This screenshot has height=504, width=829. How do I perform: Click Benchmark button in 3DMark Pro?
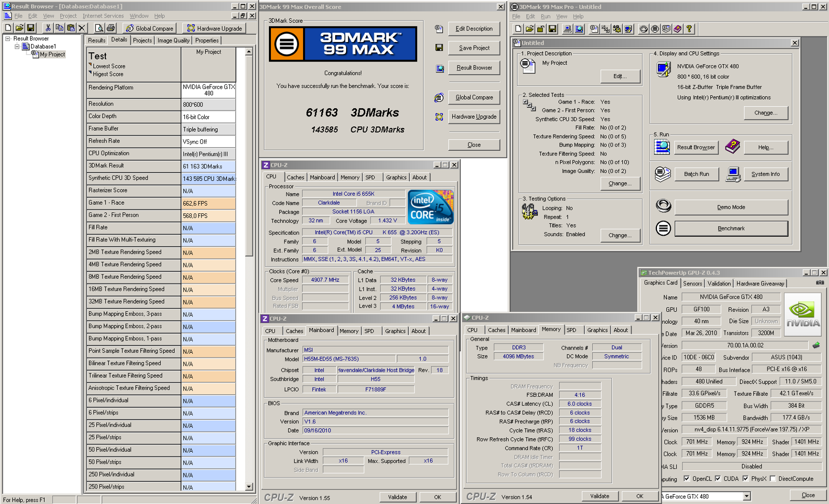[x=731, y=228]
